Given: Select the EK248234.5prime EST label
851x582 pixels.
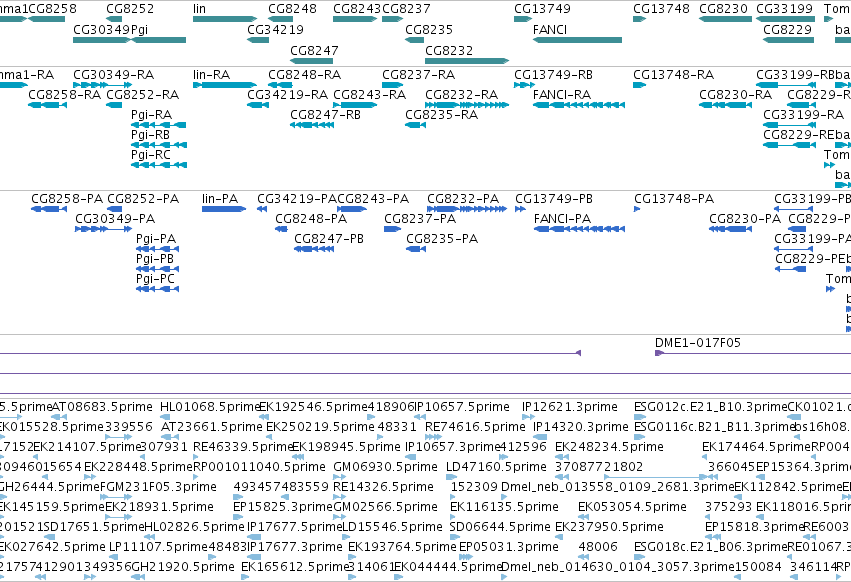Looking at the screenshot, I should click(x=609, y=447).
